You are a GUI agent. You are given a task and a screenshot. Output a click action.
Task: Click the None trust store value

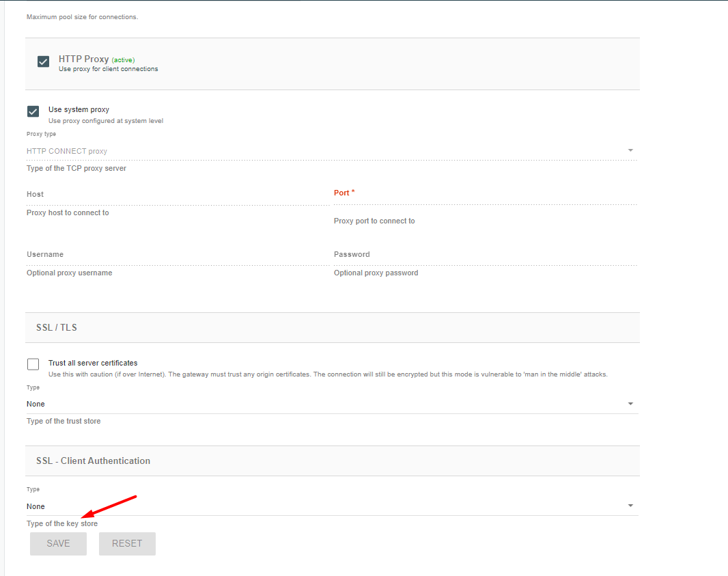click(x=36, y=404)
